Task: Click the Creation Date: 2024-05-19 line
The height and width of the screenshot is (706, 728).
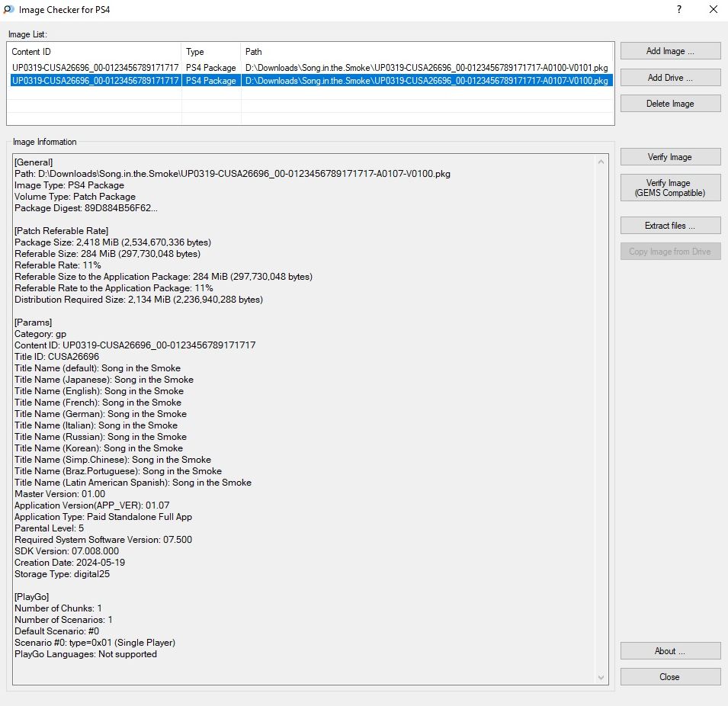Action: (x=69, y=563)
